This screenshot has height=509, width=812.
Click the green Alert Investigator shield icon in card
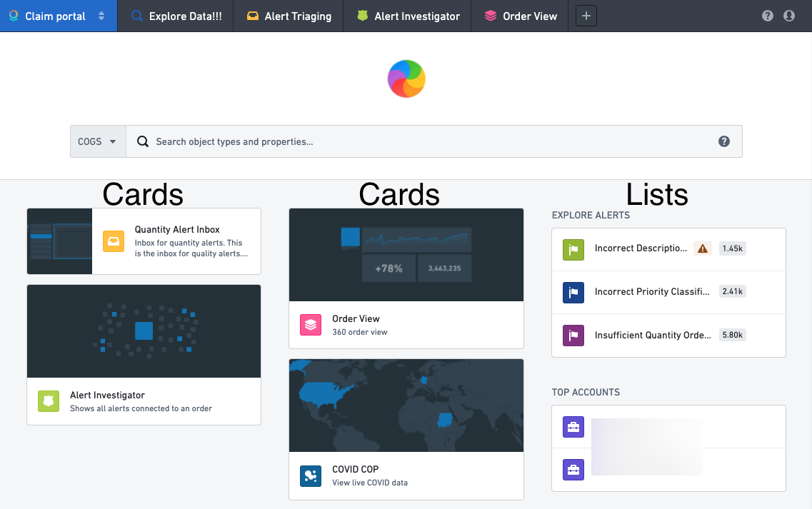(49, 401)
